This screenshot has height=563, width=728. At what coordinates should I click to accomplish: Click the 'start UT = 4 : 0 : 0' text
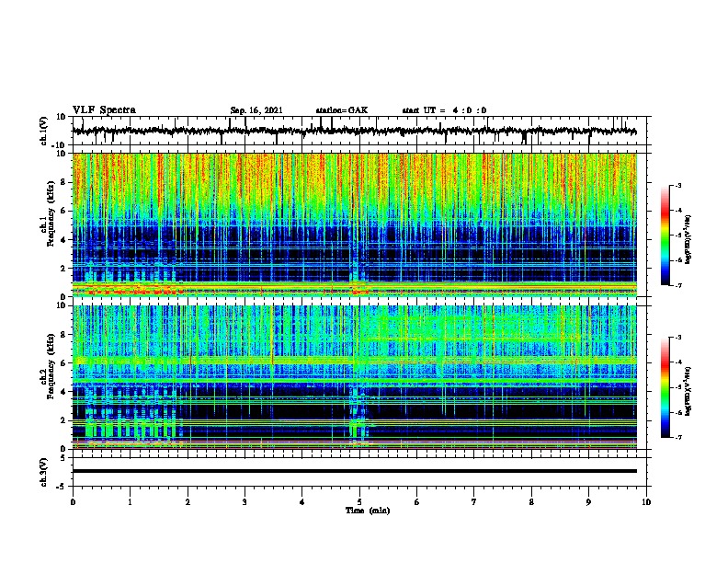(x=444, y=110)
